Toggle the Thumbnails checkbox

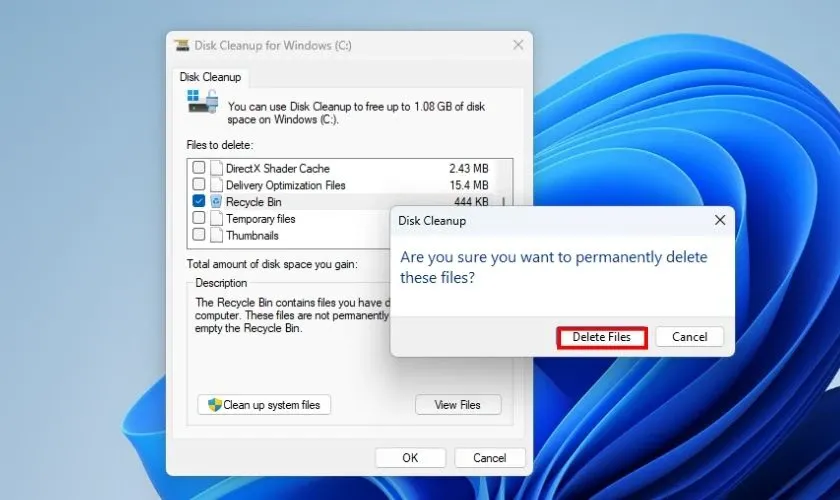pos(199,236)
